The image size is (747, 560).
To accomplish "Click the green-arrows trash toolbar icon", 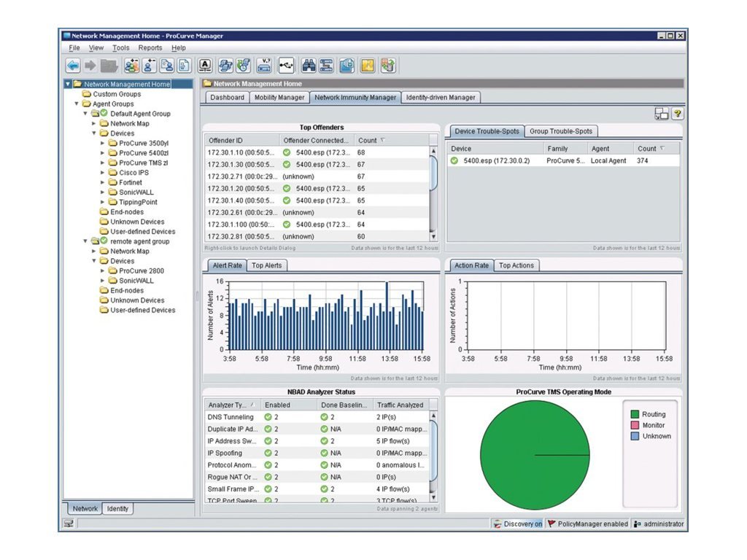I will (388, 66).
